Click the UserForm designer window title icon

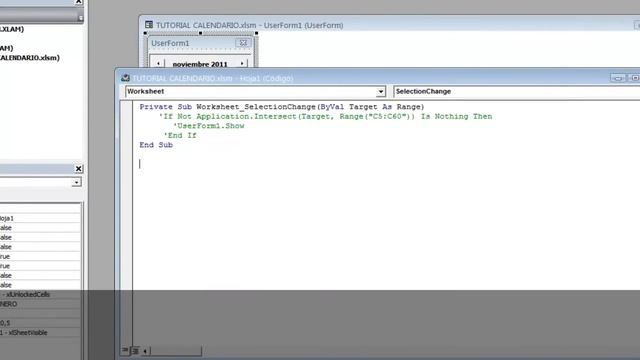149,25
